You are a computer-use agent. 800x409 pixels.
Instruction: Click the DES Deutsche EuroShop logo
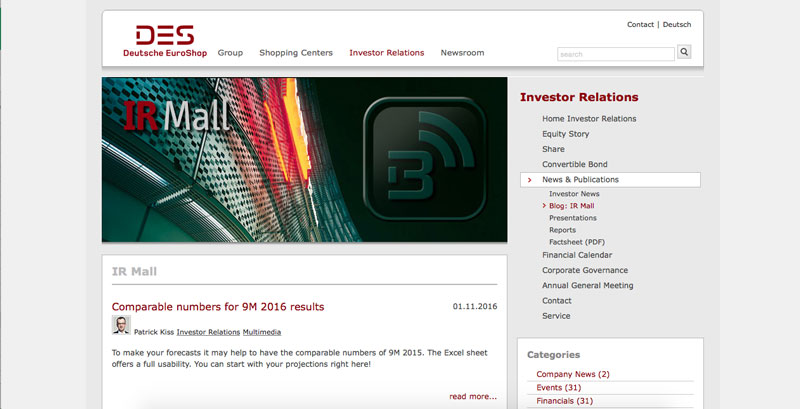pyautogui.click(x=165, y=41)
